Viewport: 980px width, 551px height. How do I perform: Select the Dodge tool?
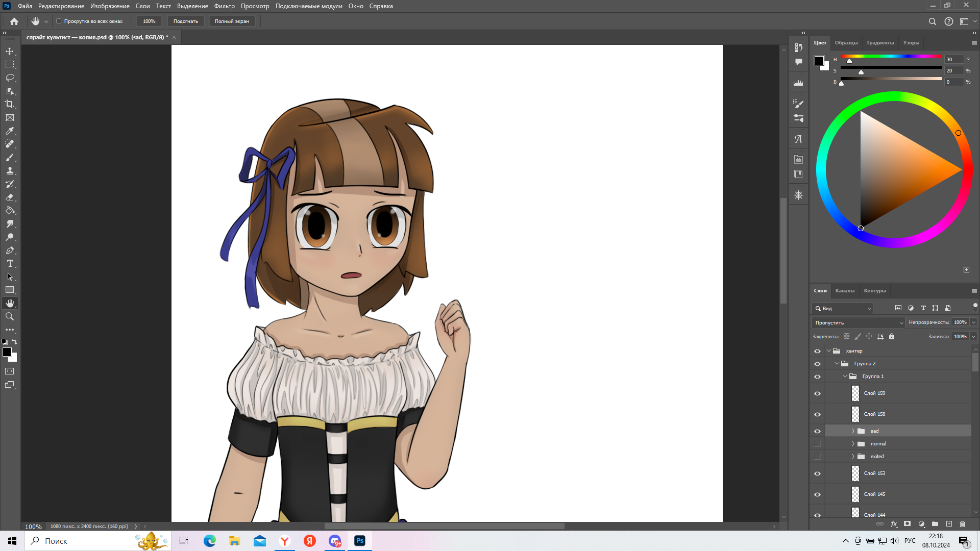[10, 237]
